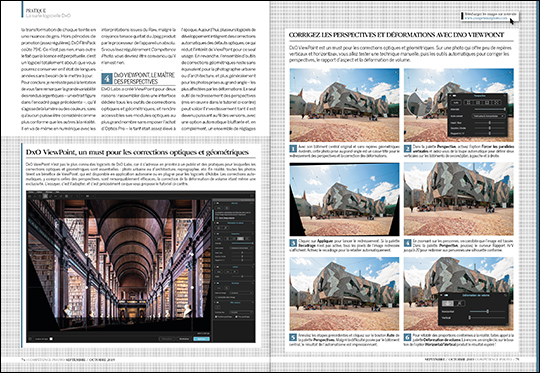The width and height of the screenshot is (540, 373).
Task: Open step 5 auto-corrected building photo
Action: [344, 293]
